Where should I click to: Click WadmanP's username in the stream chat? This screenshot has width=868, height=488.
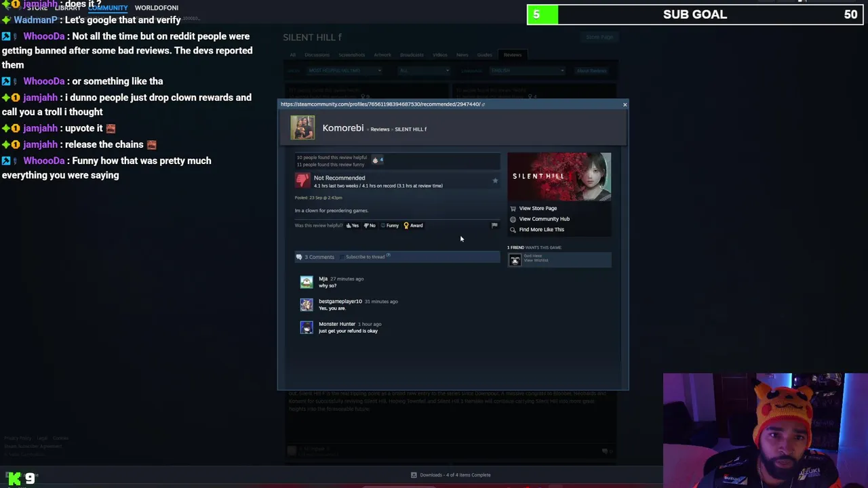coord(35,20)
